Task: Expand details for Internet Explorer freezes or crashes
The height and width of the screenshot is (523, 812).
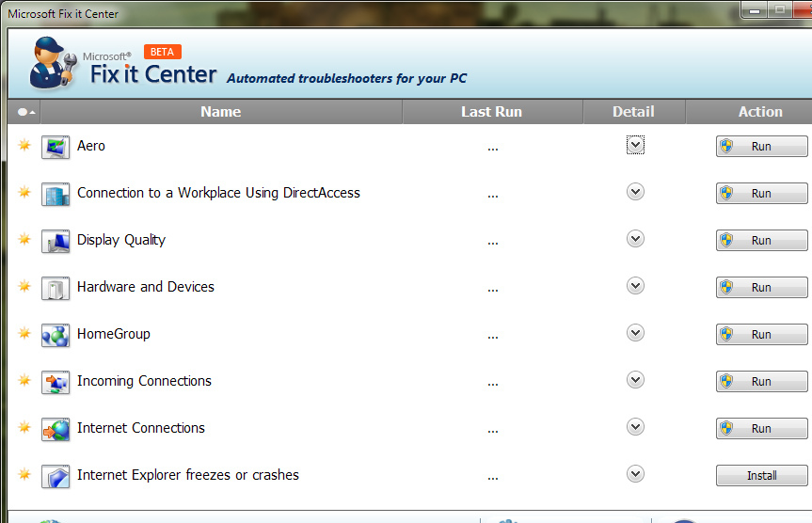Action: point(635,474)
